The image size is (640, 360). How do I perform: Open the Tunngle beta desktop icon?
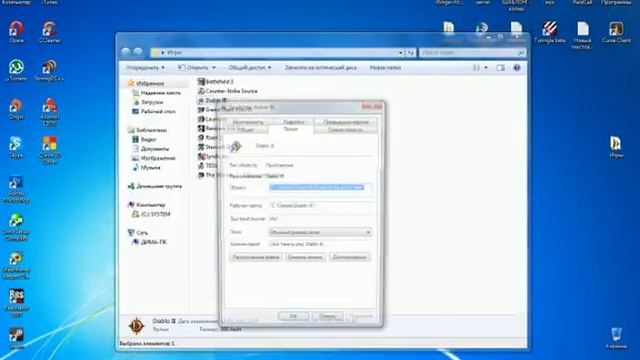(x=550, y=32)
